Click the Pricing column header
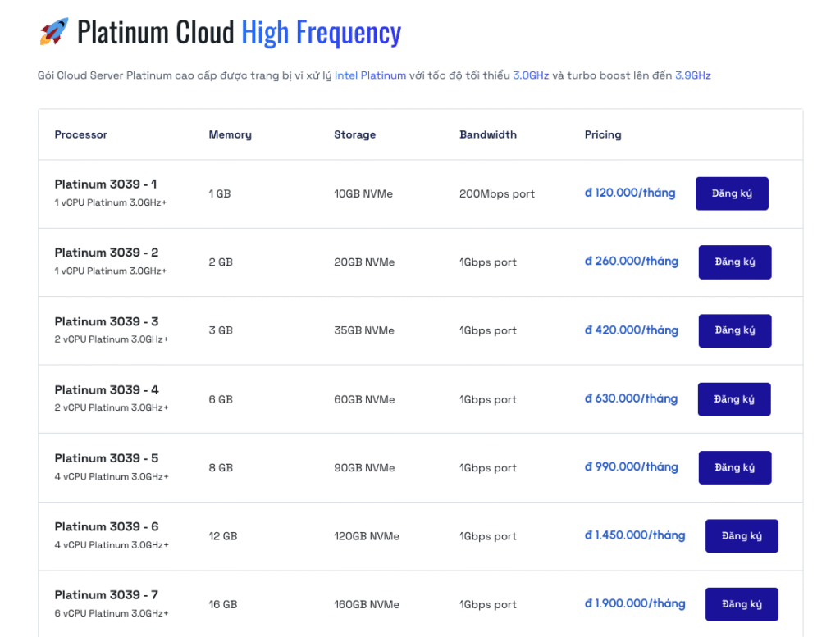840x637 pixels. tap(603, 134)
